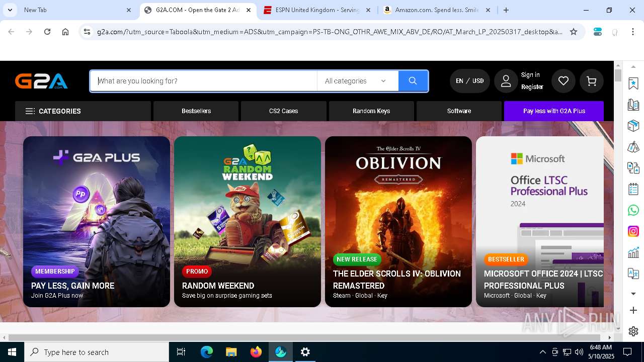Open the translate sidebar icon
Screen dimensions: 644x362
pyautogui.click(x=633, y=274)
